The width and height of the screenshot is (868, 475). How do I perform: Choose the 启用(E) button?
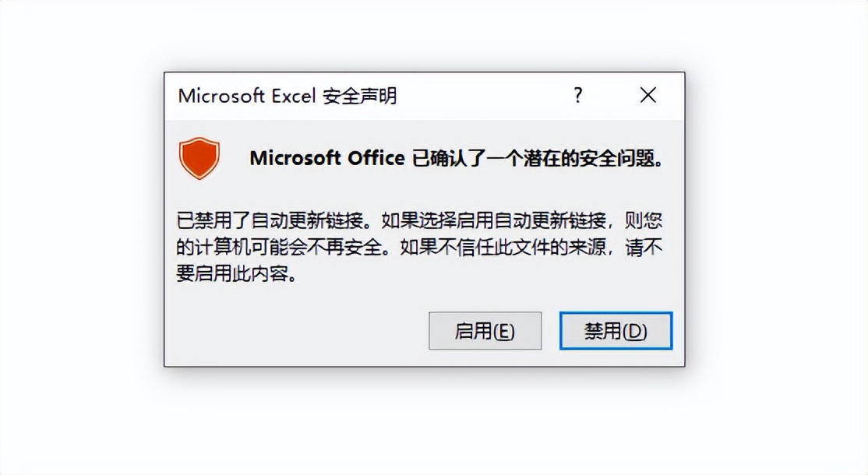pos(485,331)
